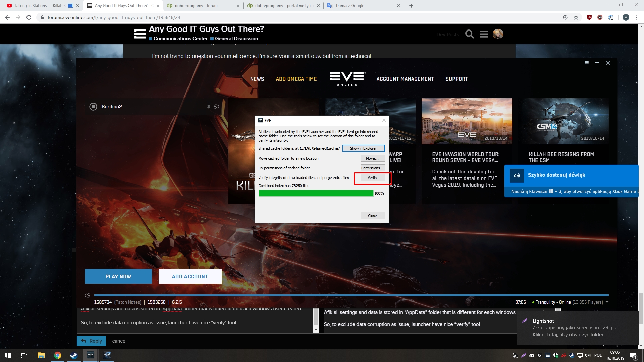Click the Szybko dostosuj dźwięk notification

571,181
